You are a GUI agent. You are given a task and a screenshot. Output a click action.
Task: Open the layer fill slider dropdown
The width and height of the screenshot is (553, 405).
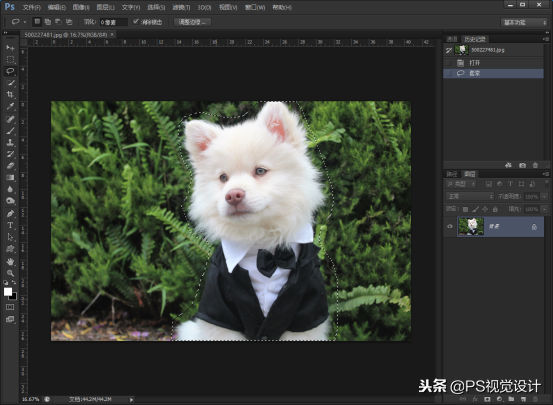click(x=545, y=209)
